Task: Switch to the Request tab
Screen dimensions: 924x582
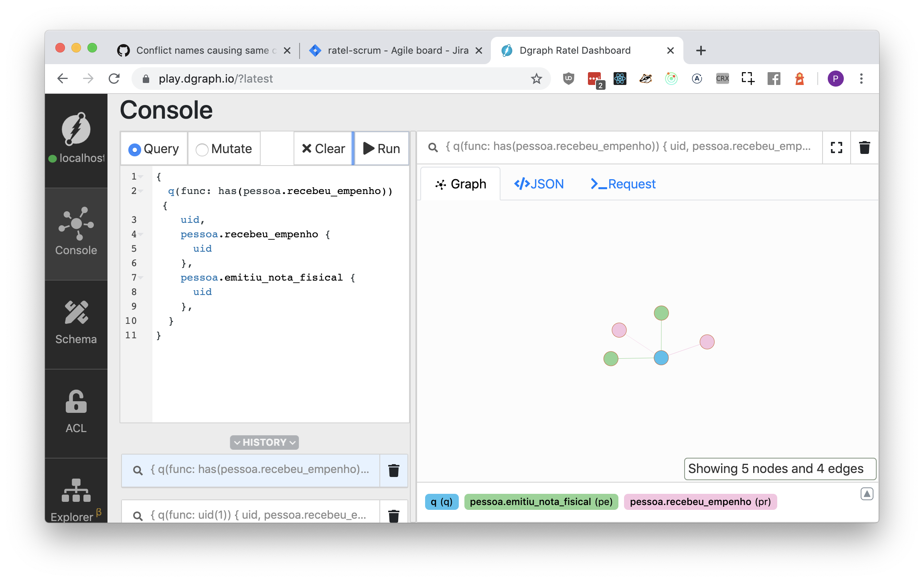Action: tap(623, 184)
